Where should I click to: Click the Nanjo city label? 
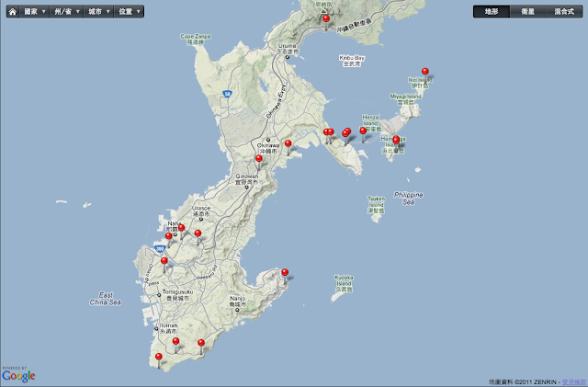238,301
